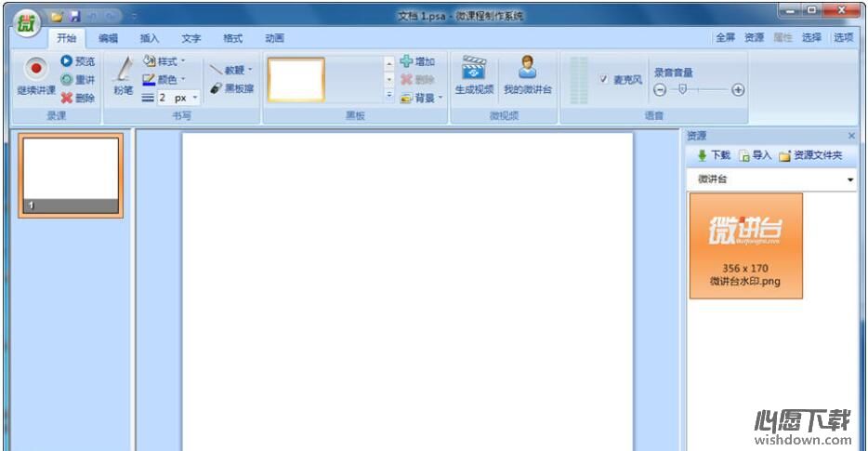Screen dimensions: 868x451
Task: Select slide 1 thumbnail in left panel
Action: [71, 176]
